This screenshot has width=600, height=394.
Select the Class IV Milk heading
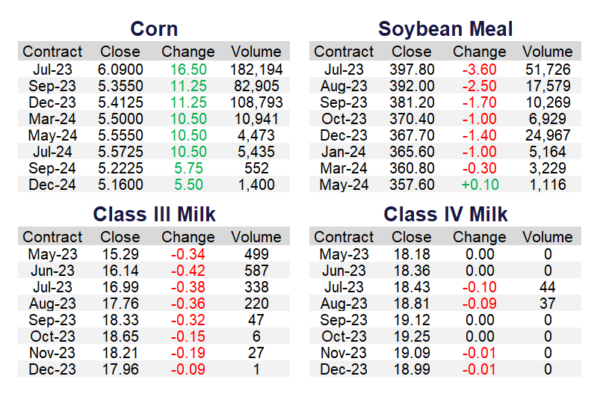tap(446, 214)
